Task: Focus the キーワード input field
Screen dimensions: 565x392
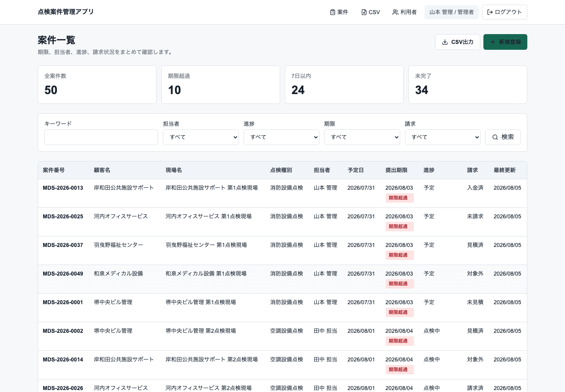Action: 101,137
